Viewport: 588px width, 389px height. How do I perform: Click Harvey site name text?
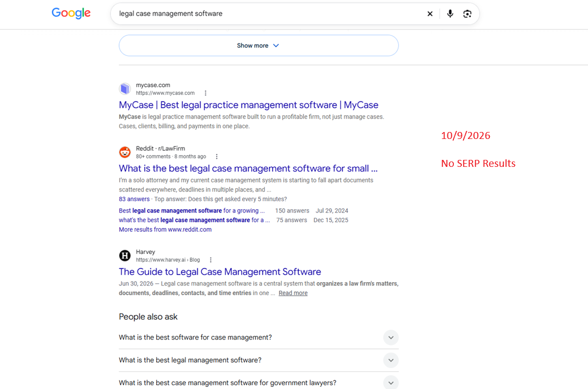pyautogui.click(x=145, y=252)
